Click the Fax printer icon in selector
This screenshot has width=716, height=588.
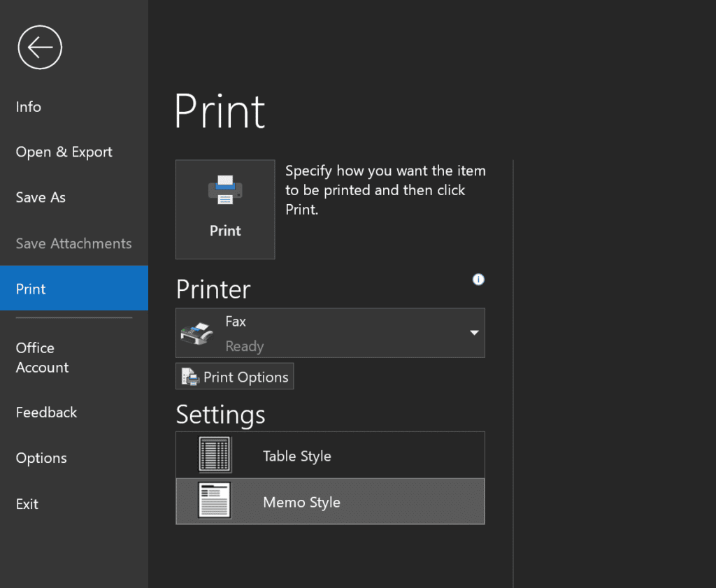(198, 332)
